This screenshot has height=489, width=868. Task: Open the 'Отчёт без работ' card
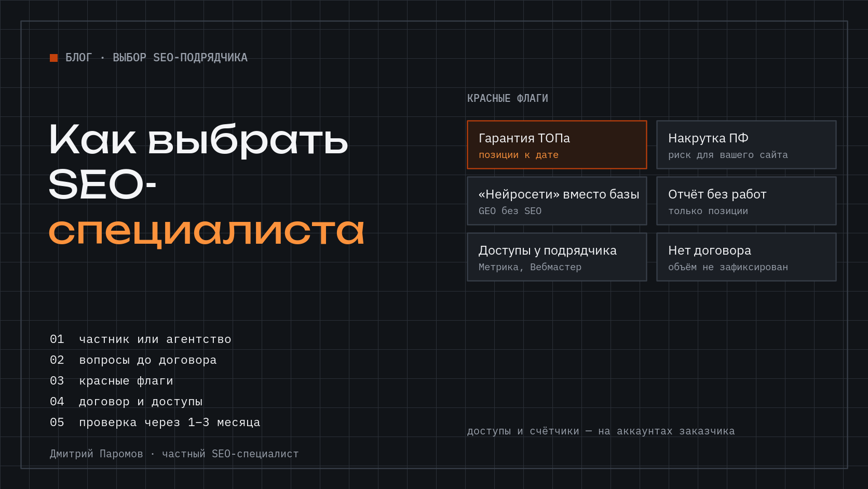747,201
